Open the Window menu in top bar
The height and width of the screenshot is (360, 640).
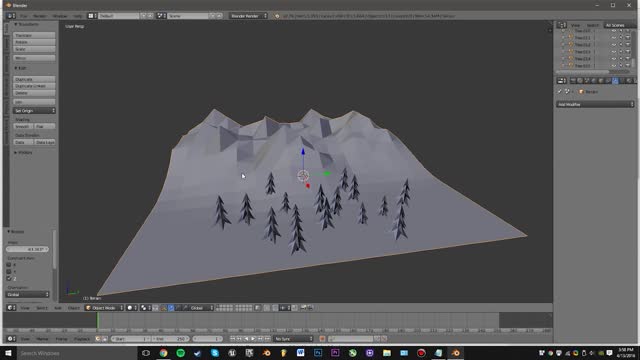[60, 16]
